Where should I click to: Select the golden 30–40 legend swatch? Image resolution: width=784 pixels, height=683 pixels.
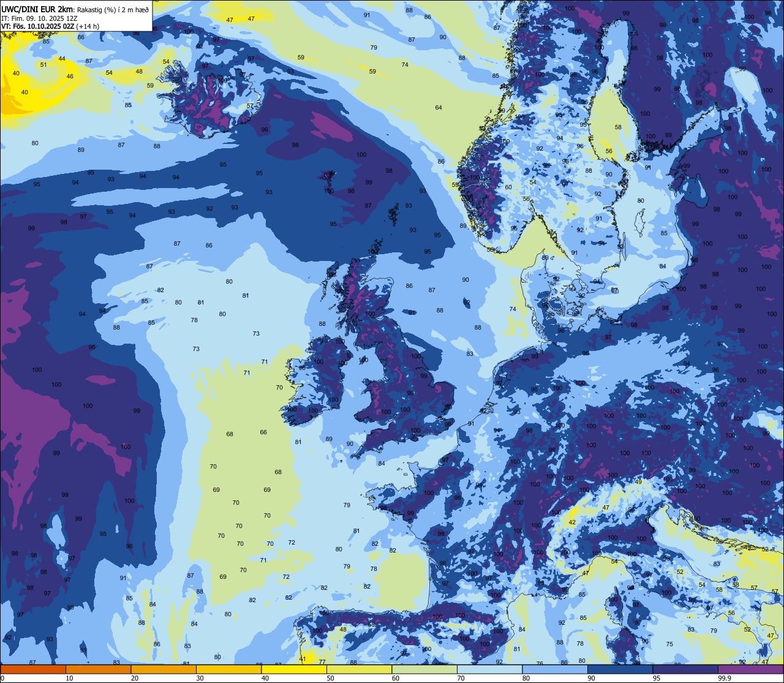[x=229, y=669]
